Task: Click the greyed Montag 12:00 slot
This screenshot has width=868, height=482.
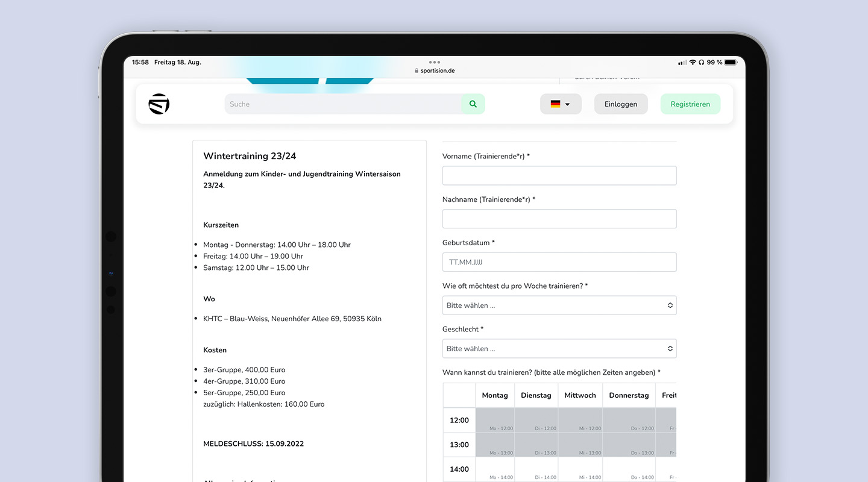Action: coord(495,420)
